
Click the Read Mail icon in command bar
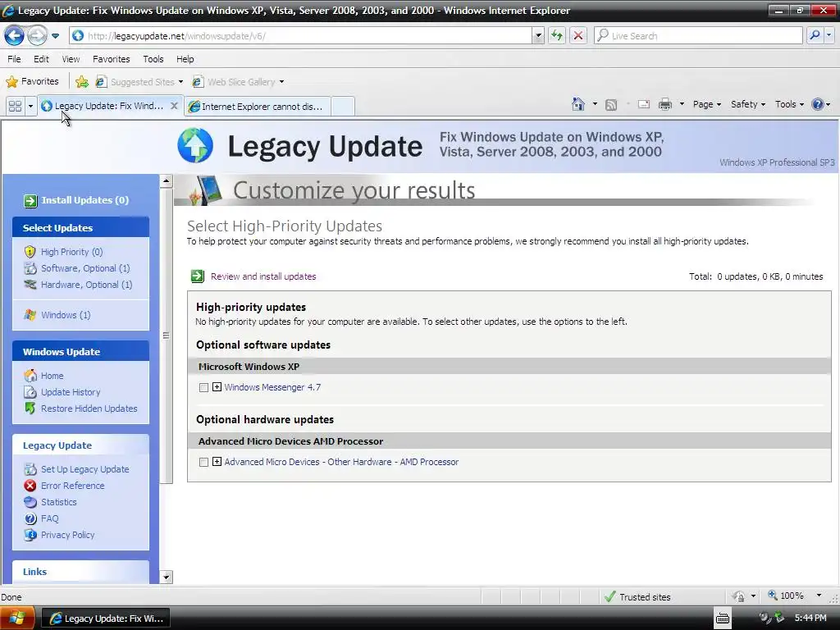[x=643, y=104]
